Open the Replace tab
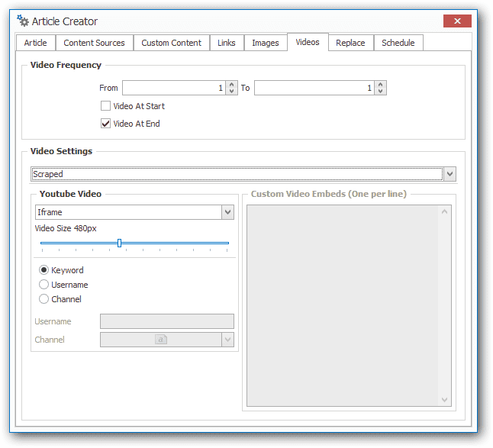This screenshot has height=448, width=493. click(x=350, y=43)
